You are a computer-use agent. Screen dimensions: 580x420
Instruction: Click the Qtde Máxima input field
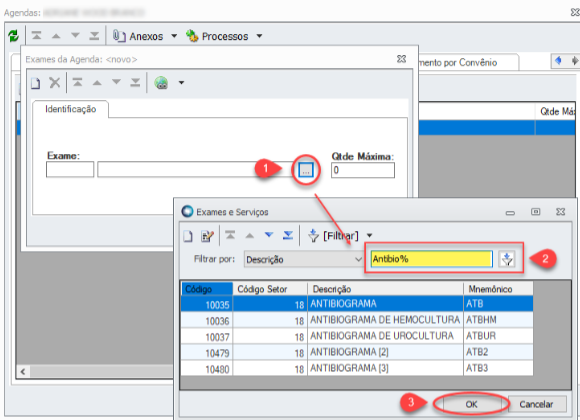pos(363,170)
